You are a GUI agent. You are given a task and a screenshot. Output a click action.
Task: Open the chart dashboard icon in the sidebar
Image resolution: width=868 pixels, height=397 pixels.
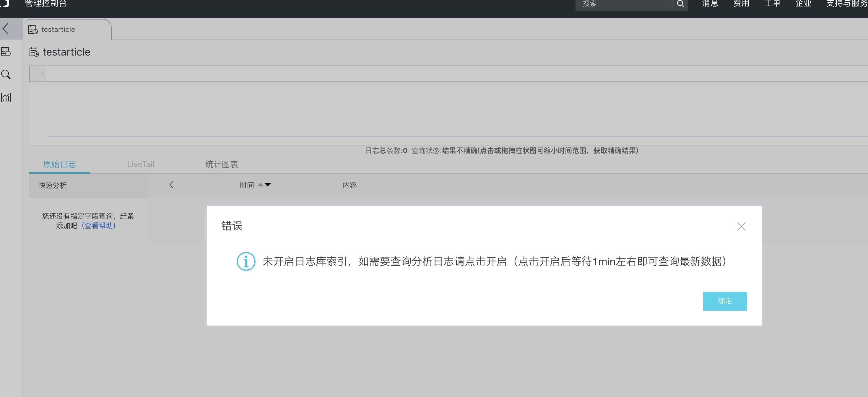(x=6, y=97)
